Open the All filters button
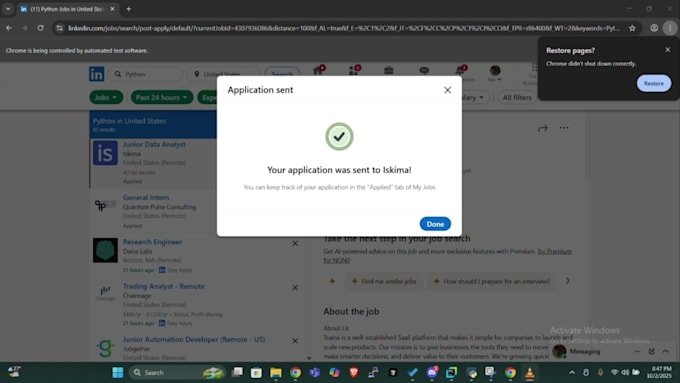 (517, 97)
